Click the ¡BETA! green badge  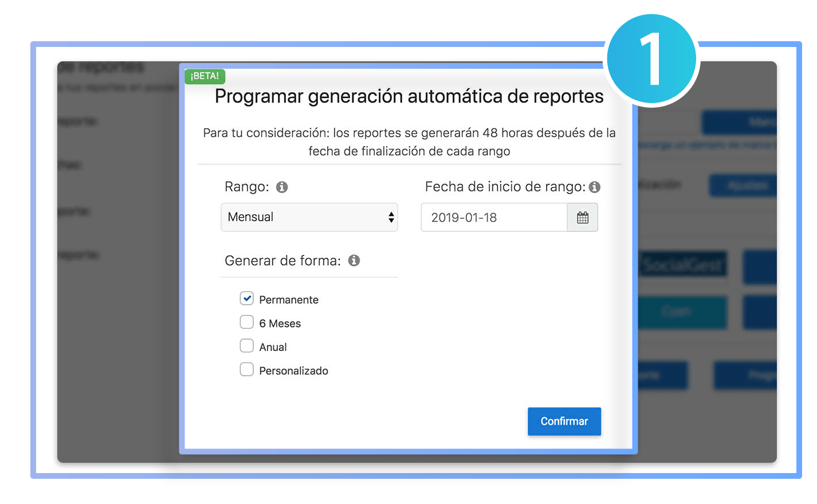205,76
